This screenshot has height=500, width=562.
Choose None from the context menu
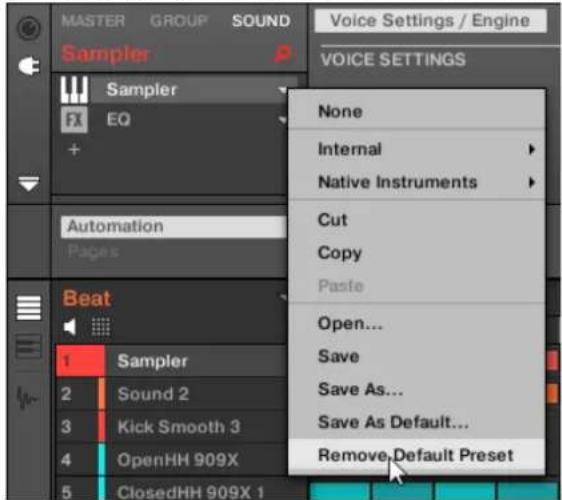coord(417,111)
